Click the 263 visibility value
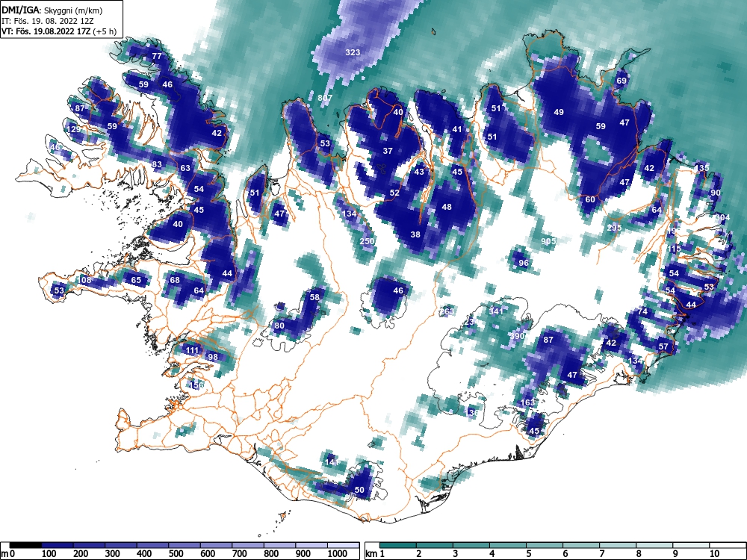 (447, 312)
